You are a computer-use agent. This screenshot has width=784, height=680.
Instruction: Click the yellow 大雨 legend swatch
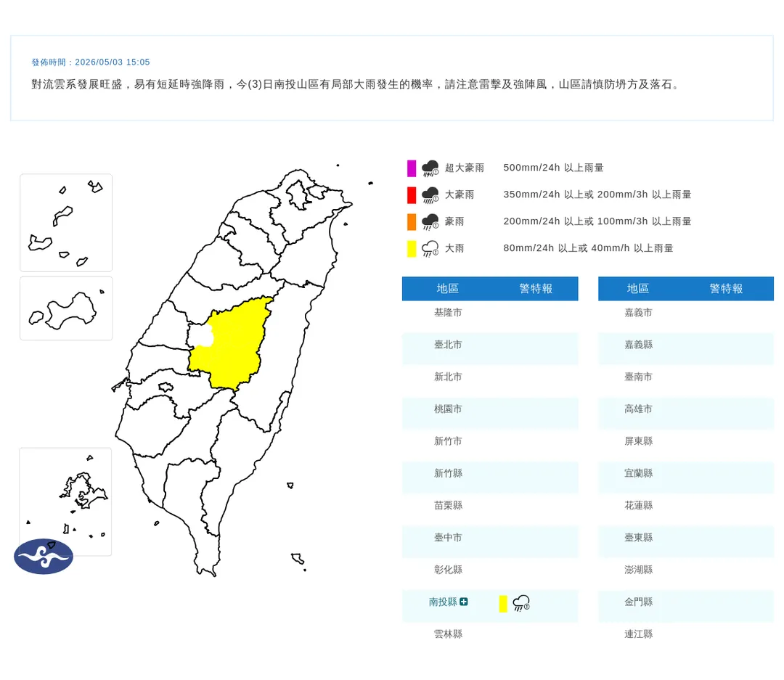412,248
